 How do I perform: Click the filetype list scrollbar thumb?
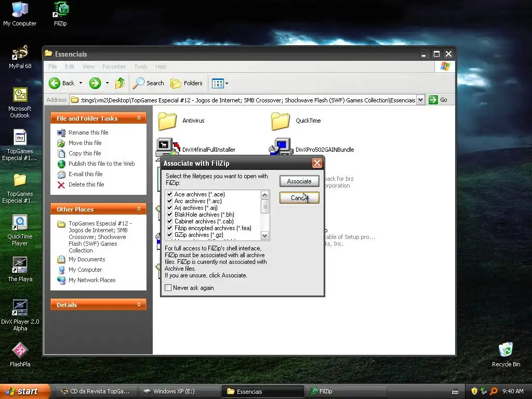(264, 207)
